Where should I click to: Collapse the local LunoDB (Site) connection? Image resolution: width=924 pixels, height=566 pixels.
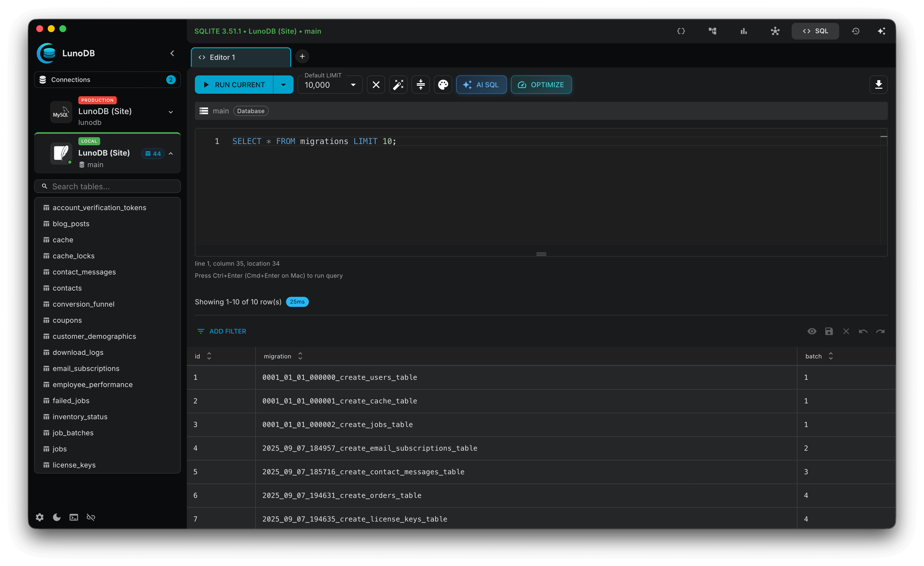click(x=171, y=154)
